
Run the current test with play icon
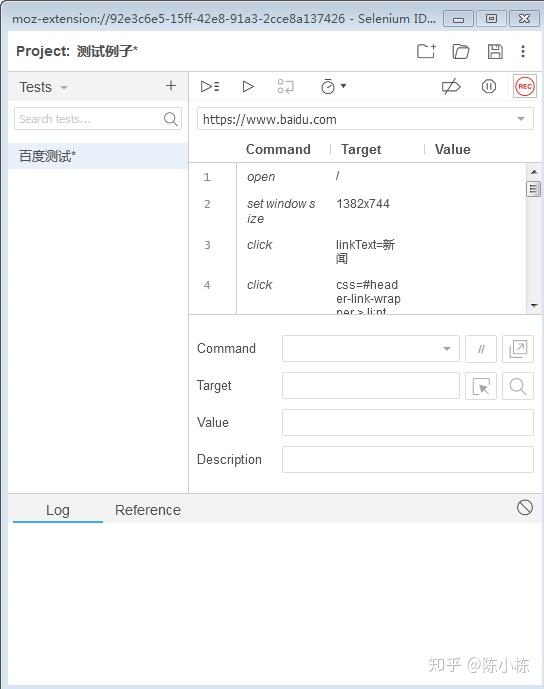(248, 87)
